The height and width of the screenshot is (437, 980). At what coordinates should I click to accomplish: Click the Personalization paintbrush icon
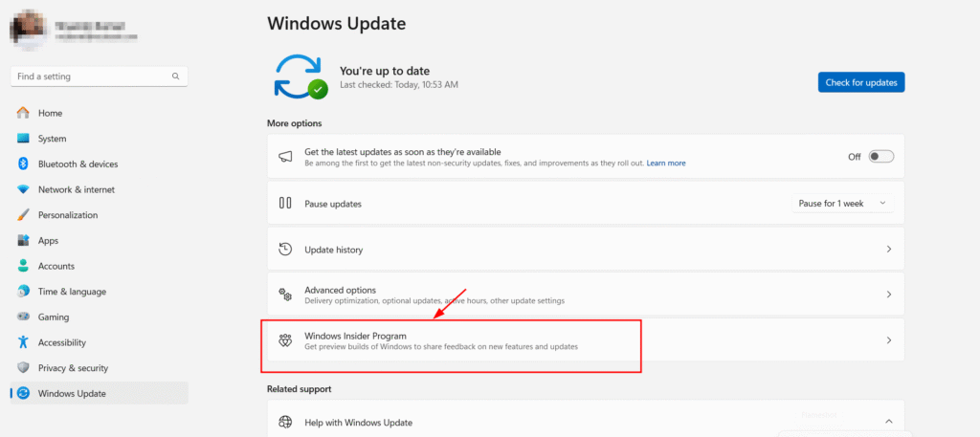[x=23, y=215]
